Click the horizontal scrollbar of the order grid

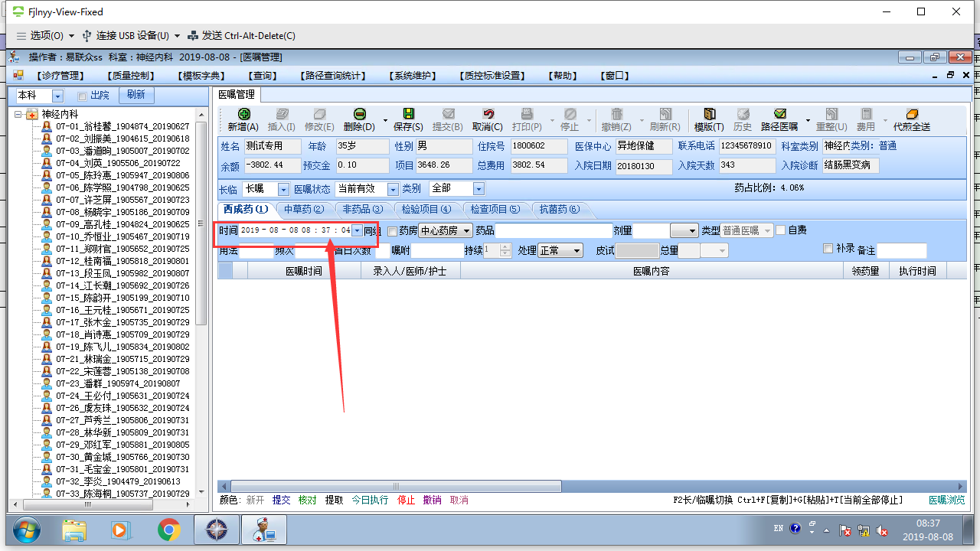(x=394, y=486)
